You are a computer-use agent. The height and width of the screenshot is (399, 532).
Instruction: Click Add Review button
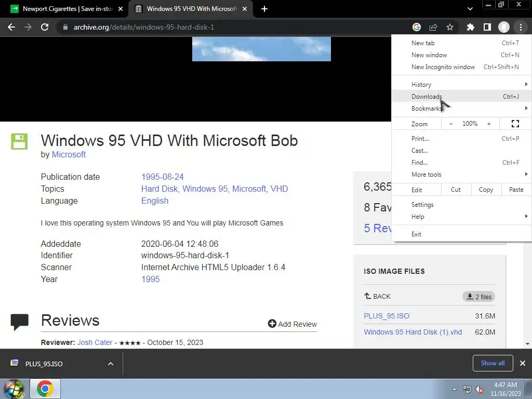(292, 324)
